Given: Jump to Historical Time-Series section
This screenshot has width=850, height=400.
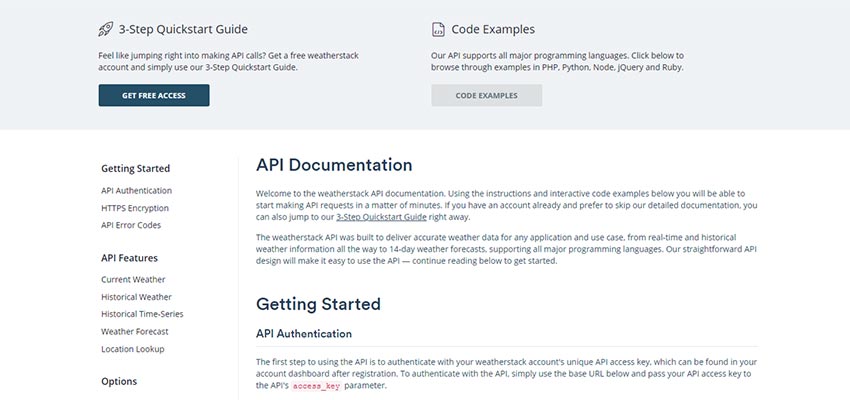Looking at the screenshot, I should pyautogui.click(x=143, y=314).
